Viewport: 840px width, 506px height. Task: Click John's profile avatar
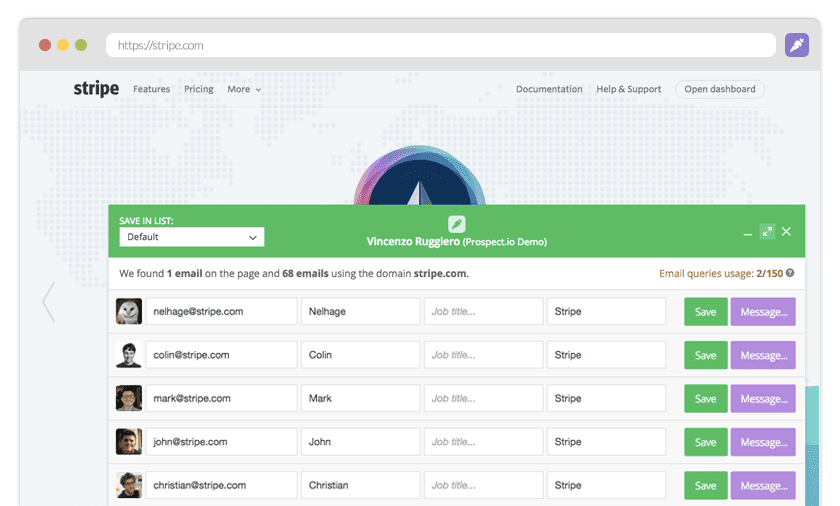[129, 442]
